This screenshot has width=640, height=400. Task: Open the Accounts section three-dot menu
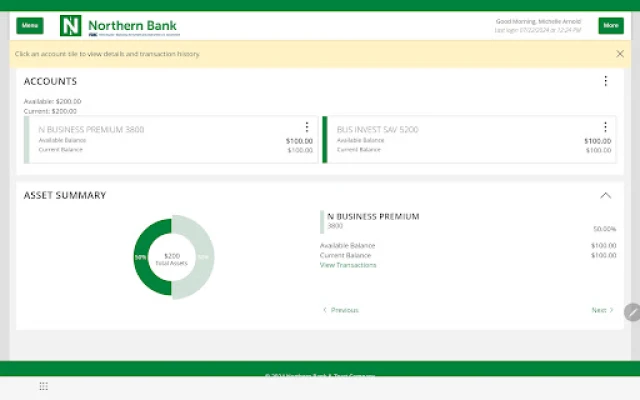pyautogui.click(x=605, y=81)
